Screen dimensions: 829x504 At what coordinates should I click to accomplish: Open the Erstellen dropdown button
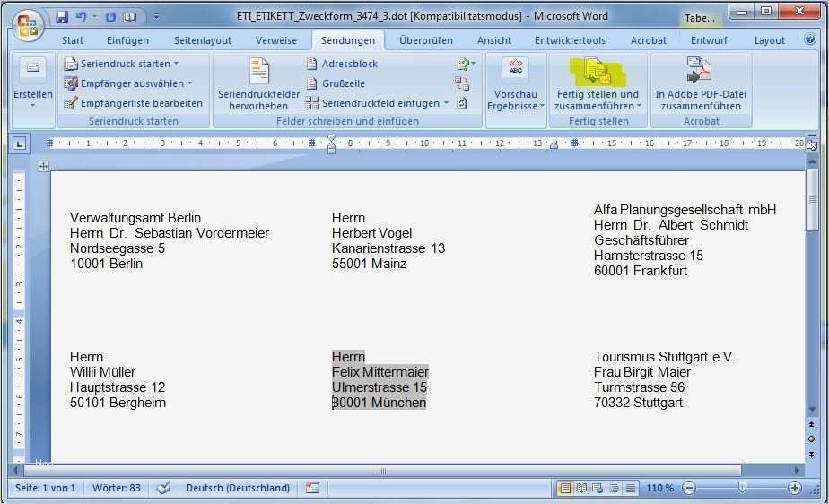[33, 84]
